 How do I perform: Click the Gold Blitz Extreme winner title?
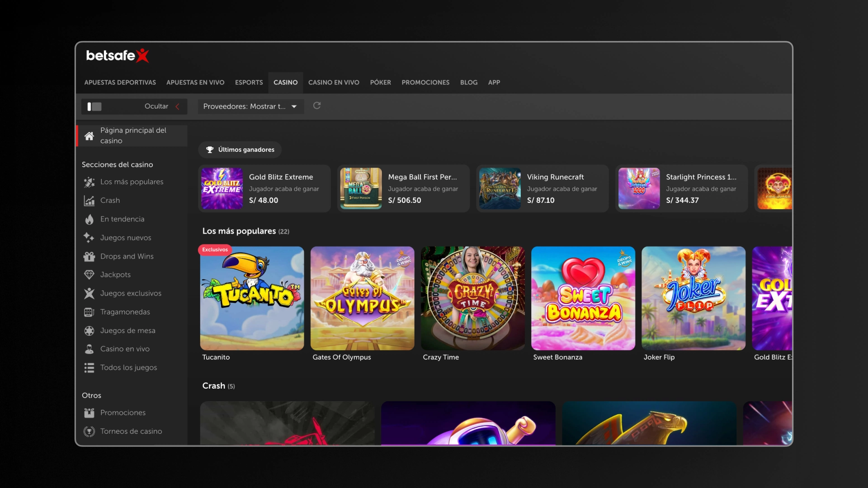281,177
